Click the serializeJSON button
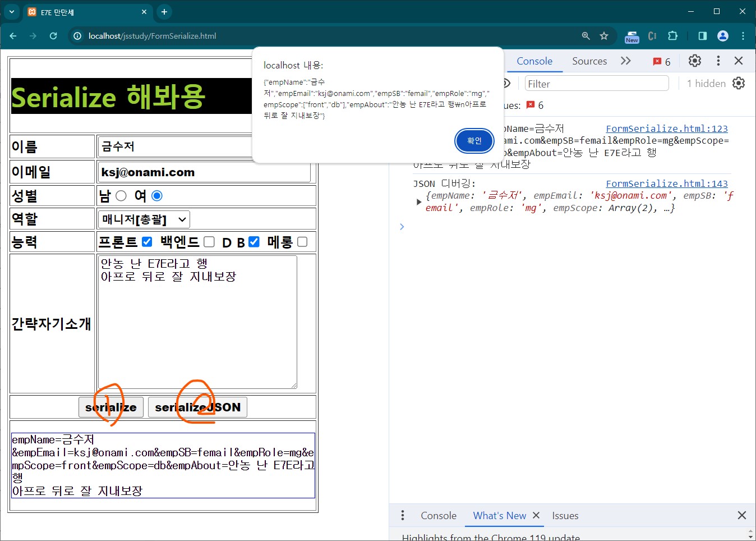The width and height of the screenshot is (756, 541). pos(197,407)
